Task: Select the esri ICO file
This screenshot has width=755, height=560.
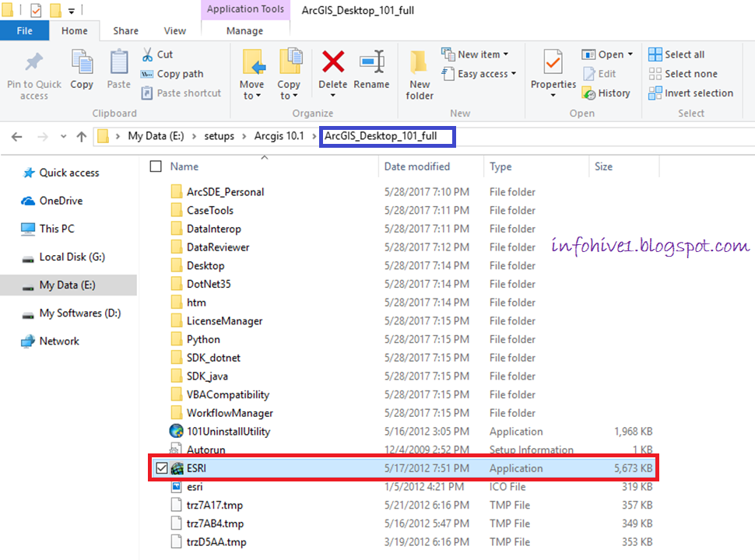Action: (x=195, y=487)
